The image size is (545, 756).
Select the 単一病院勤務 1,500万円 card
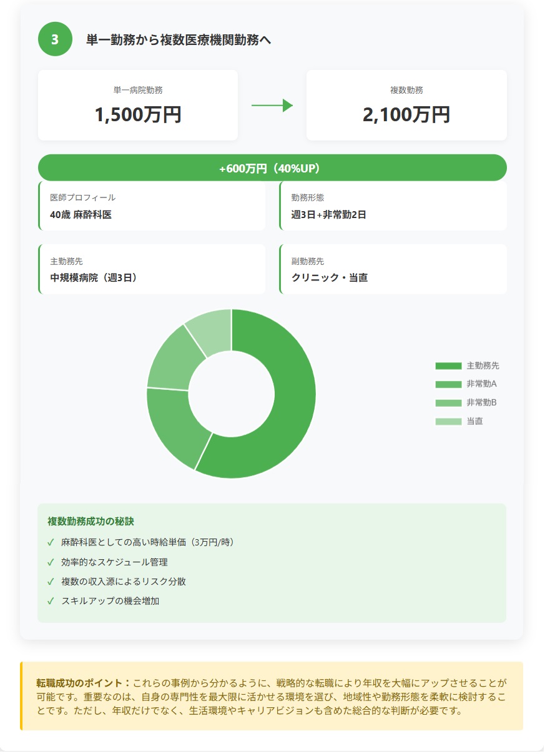[x=138, y=105]
